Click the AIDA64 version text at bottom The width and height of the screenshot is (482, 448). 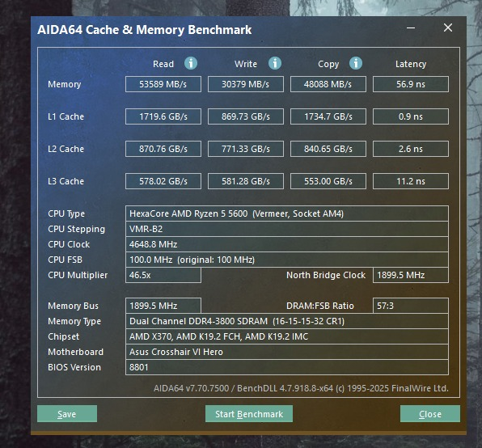point(301,388)
